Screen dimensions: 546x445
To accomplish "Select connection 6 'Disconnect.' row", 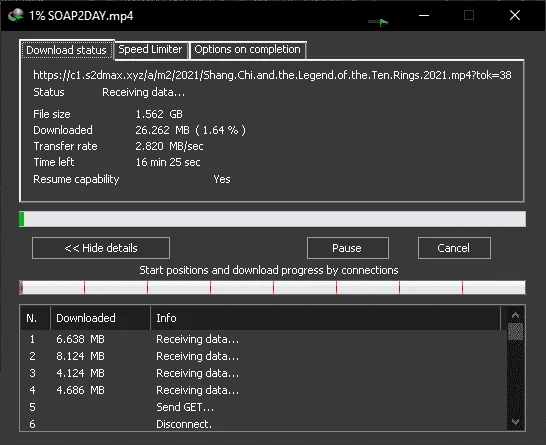I will click(263, 424).
